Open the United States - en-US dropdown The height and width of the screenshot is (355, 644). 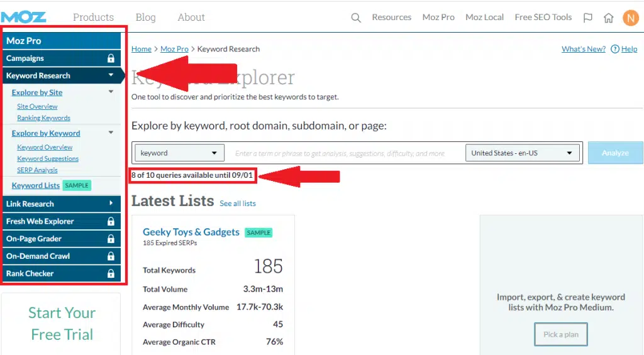(x=523, y=153)
